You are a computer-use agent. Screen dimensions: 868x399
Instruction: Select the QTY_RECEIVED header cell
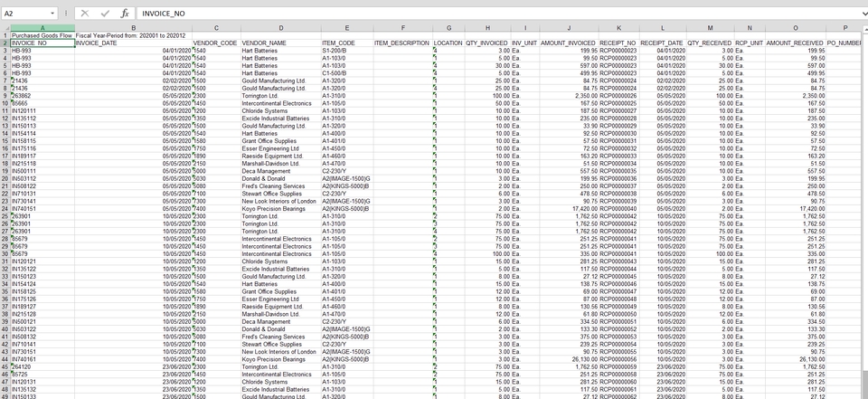click(x=711, y=43)
